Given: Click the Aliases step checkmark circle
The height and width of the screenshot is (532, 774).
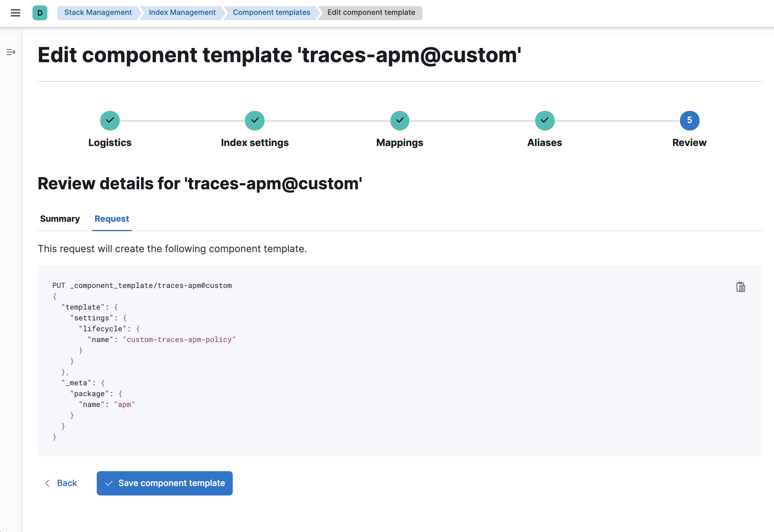Looking at the screenshot, I should [544, 120].
